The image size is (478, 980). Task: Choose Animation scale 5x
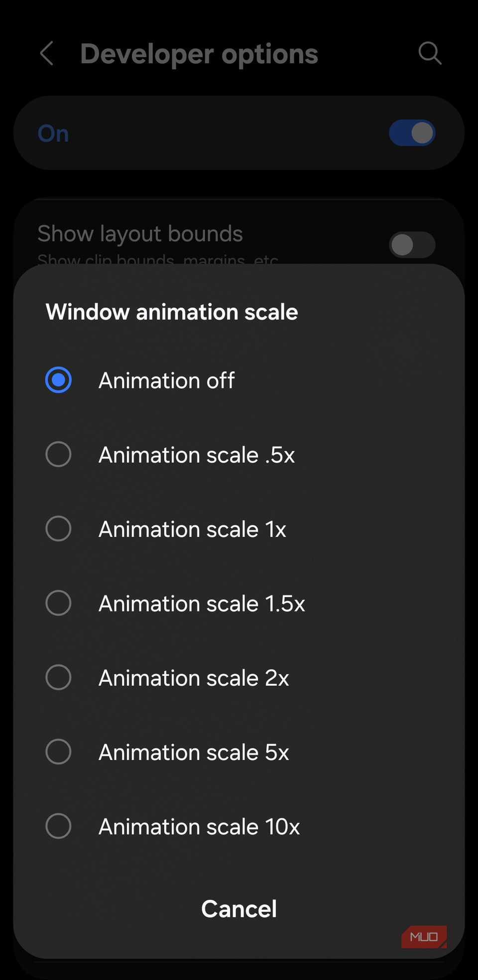coord(58,752)
